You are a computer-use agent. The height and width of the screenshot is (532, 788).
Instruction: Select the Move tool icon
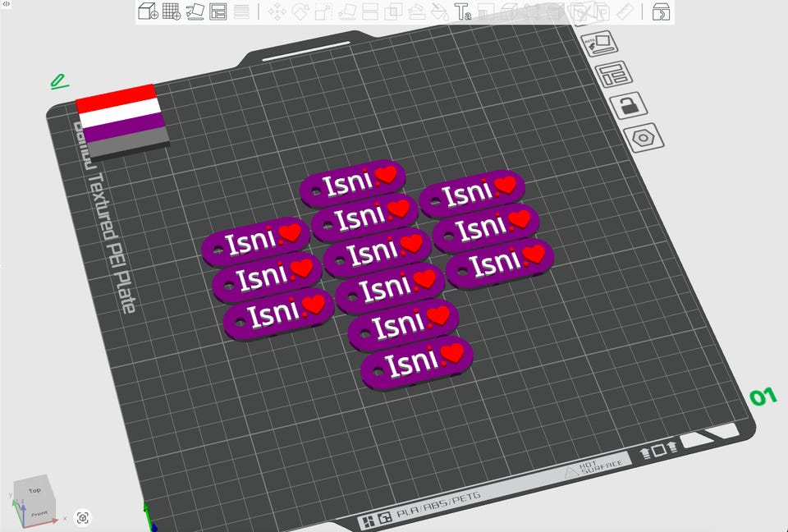pyautogui.click(x=277, y=11)
